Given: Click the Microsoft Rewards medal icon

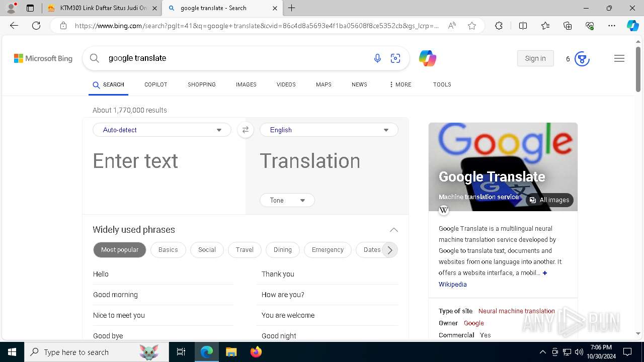Looking at the screenshot, I should click(582, 59).
